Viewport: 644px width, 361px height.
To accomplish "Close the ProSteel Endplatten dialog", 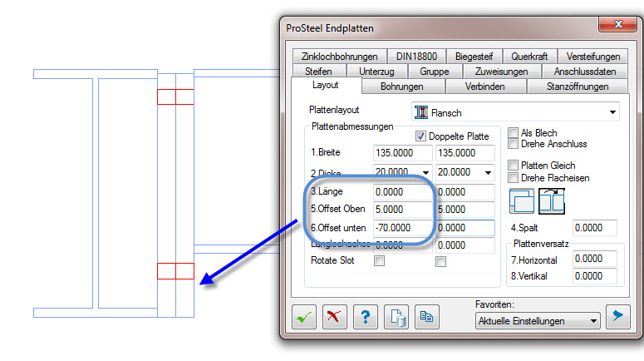I will point(618,24).
